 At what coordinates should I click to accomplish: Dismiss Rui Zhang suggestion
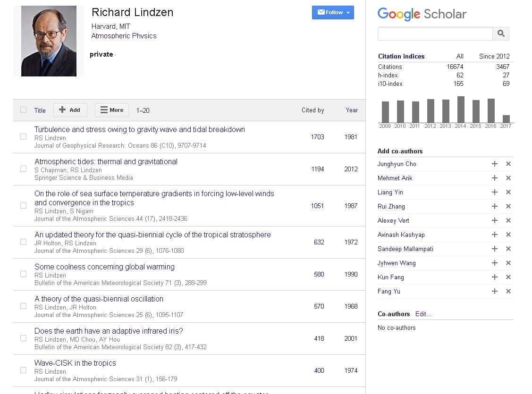[x=508, y=206]
